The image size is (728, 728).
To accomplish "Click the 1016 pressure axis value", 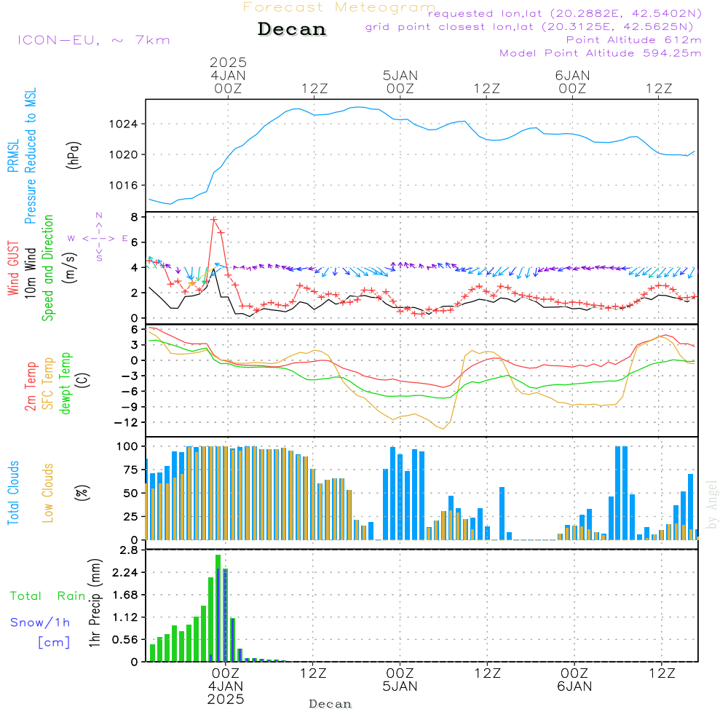I will point(123,185).
